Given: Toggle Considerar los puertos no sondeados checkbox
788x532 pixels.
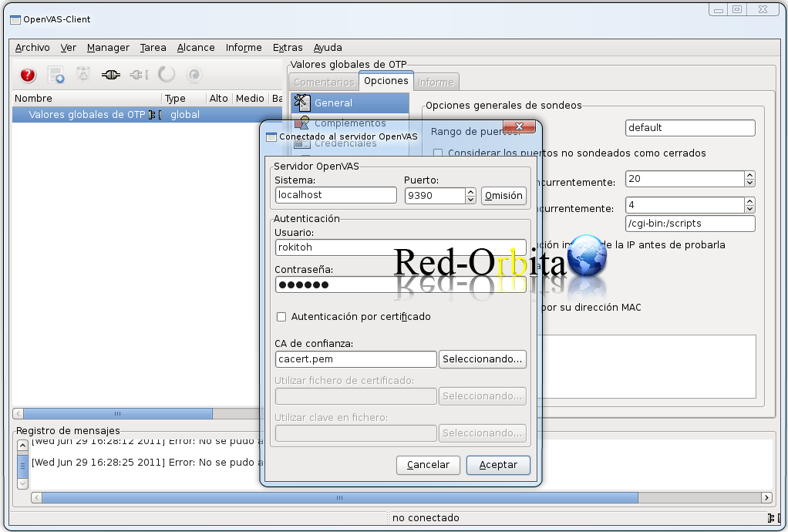Looking at the screenshot, I should [438, 153].
